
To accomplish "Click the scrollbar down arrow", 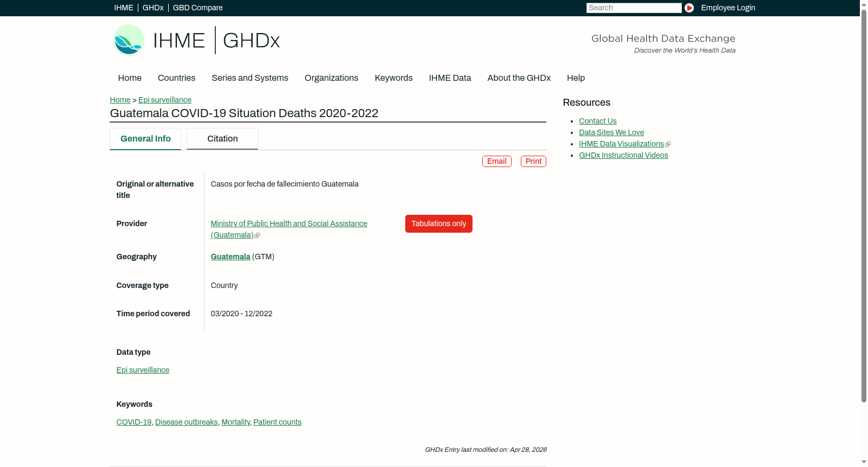I will 864,462.
